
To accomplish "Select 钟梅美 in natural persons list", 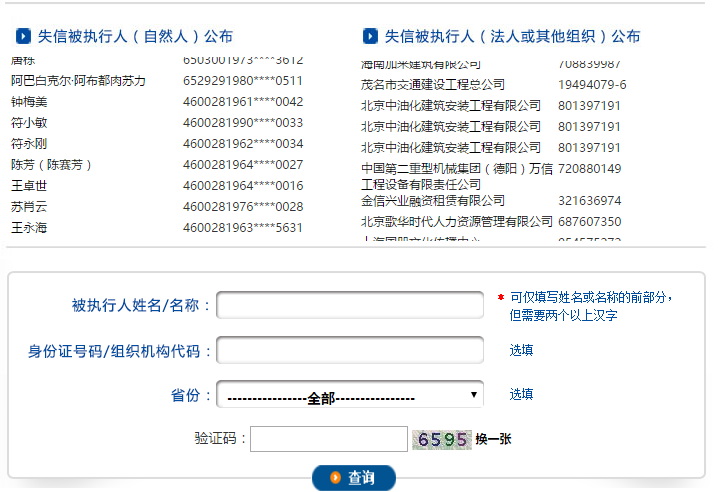I will coord(29,101).
